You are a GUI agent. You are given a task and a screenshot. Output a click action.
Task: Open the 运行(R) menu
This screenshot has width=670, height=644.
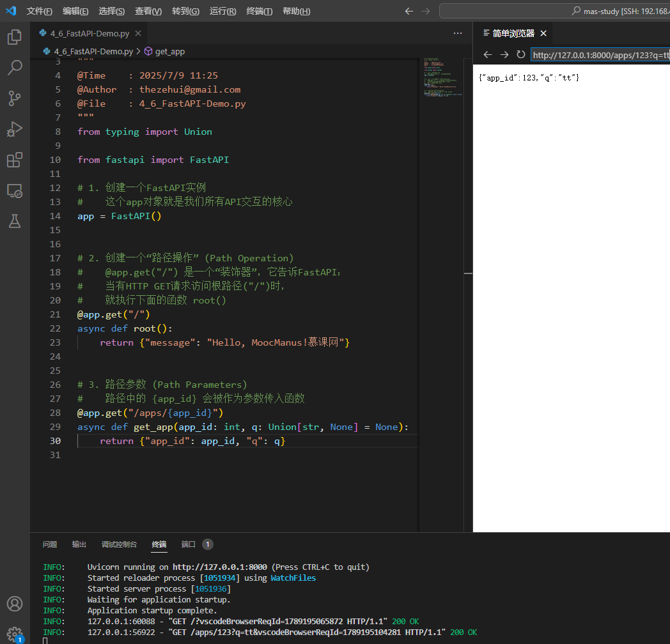pyautogui.click(x=222, y=11)
